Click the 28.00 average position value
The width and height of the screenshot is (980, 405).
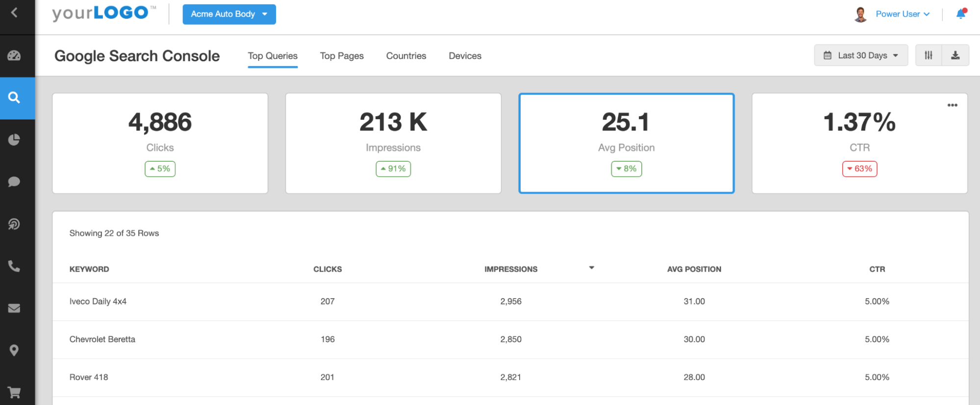click(694, 377)
